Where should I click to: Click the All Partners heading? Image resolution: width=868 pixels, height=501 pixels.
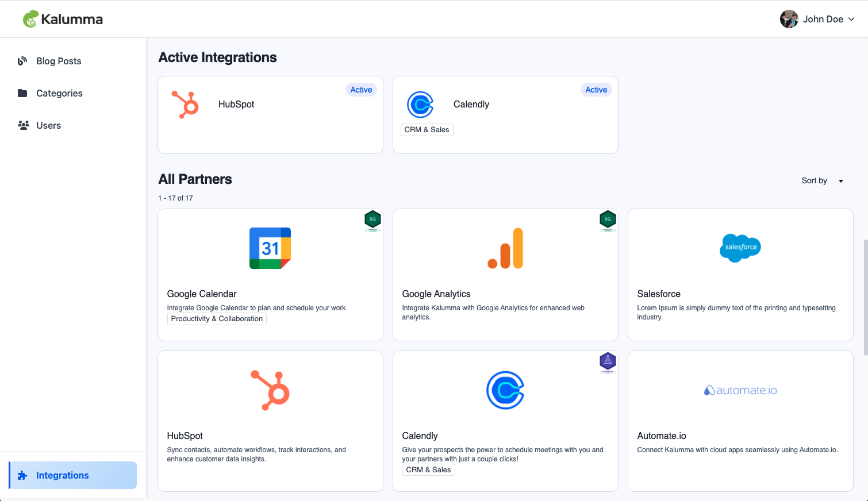[x=195, y=179]
